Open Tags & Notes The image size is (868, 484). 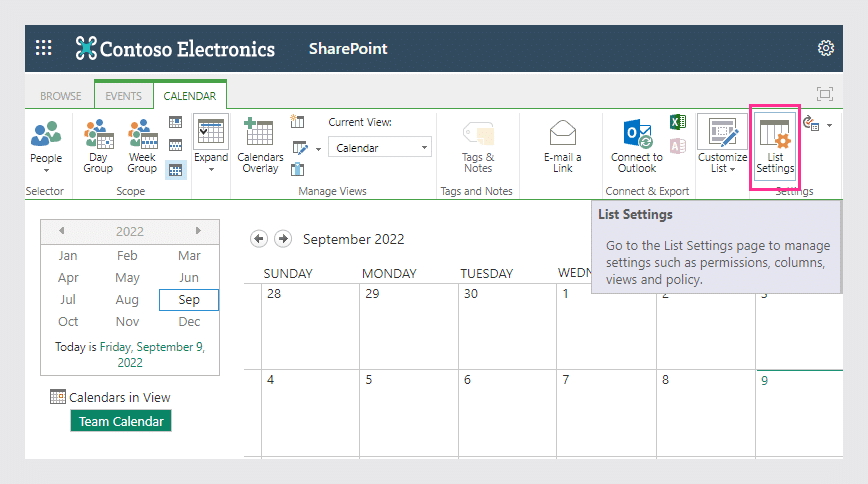(478, 147)
